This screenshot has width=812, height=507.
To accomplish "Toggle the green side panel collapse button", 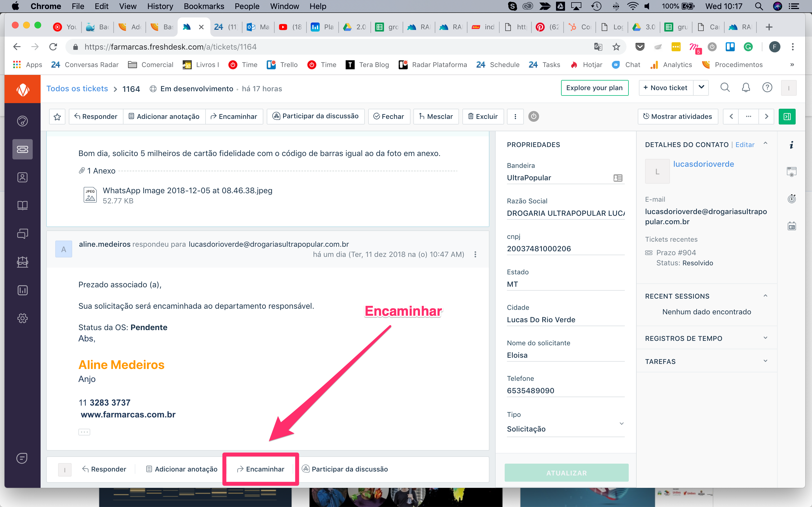I will tap(787, 116).
